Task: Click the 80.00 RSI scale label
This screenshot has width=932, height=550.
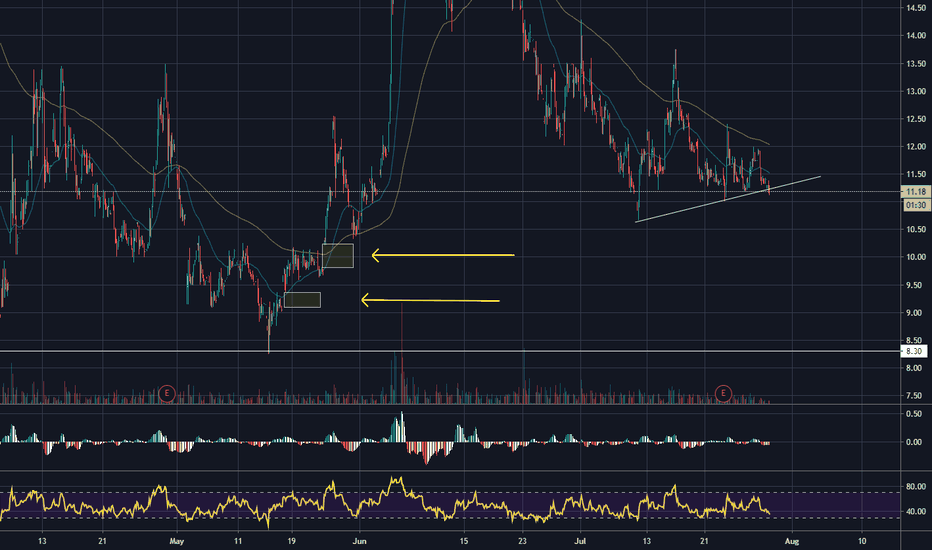Action: 915,486
